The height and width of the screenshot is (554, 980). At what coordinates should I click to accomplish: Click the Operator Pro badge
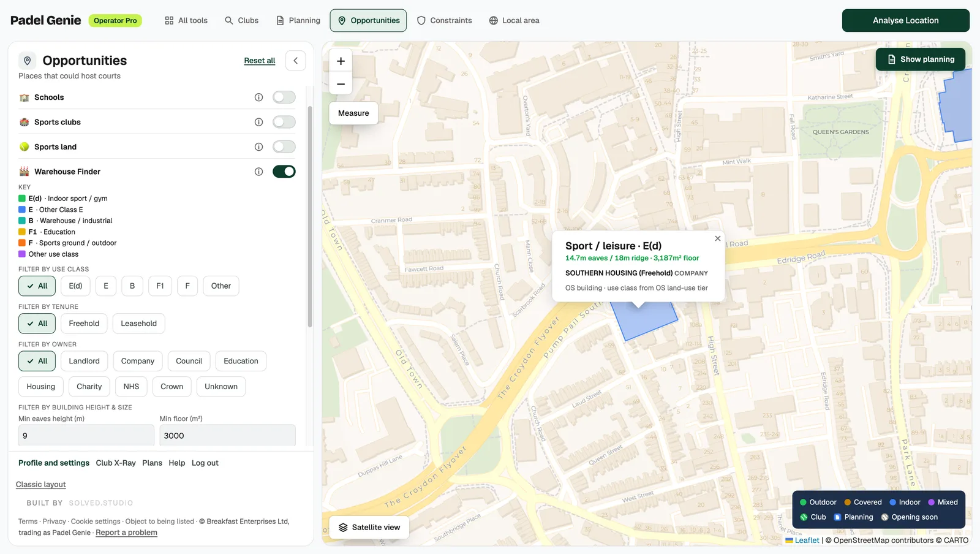115,21
